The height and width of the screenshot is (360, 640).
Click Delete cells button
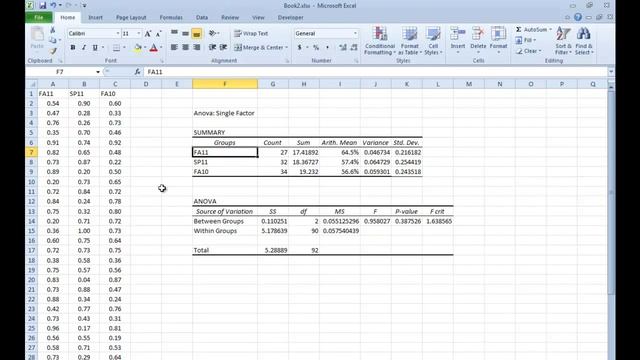(x=478, y=40)
